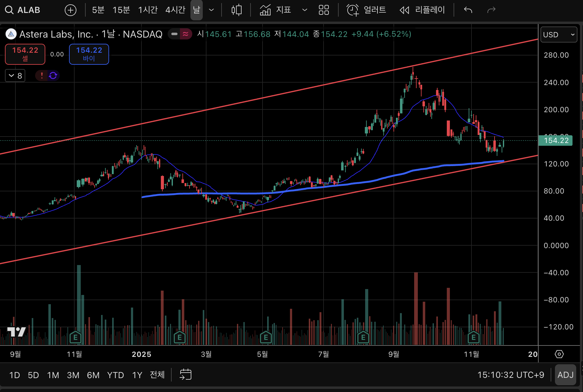This screenshot has width=583, height=392.
Task: Open the earnings marker near 11월 2024
Action: (x=75, y=337)
